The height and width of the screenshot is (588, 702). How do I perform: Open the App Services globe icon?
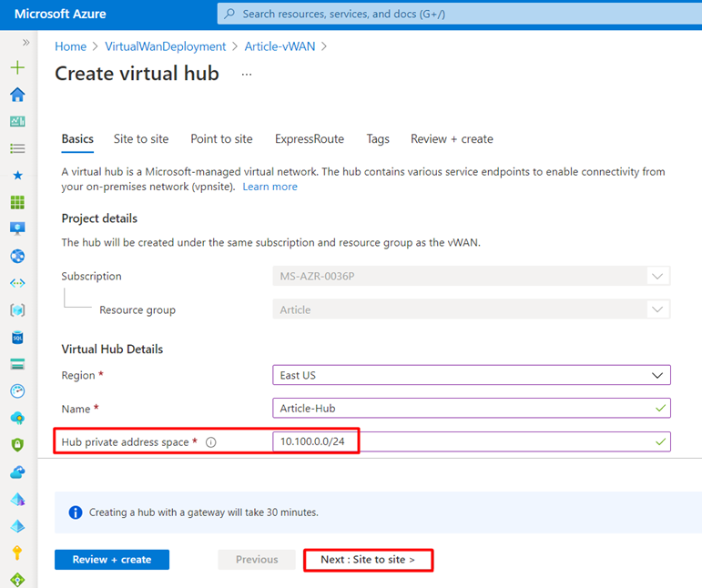click(x=17, y=257)
